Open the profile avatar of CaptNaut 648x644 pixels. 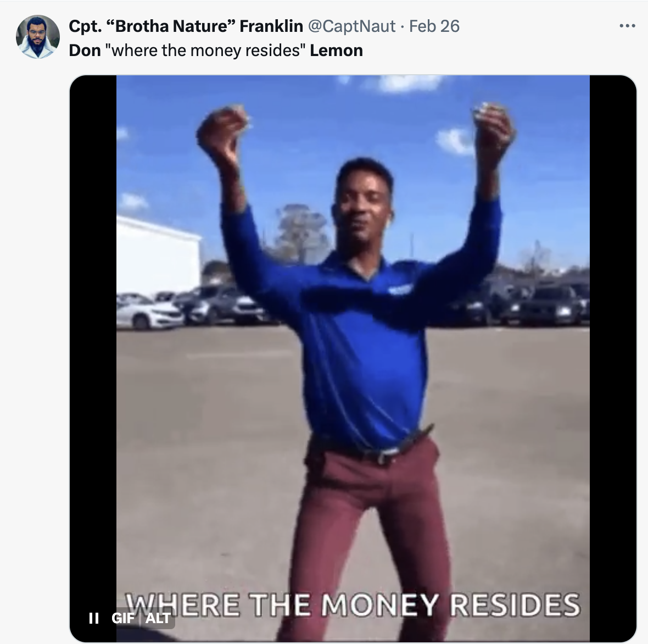[37, 36]
